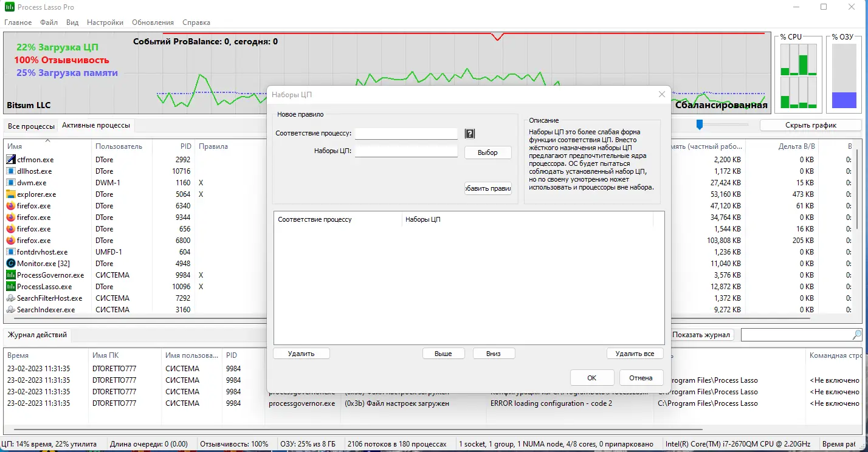Close the Наборы ЦП dialog

pyautogui.click(x=662, y=94)
